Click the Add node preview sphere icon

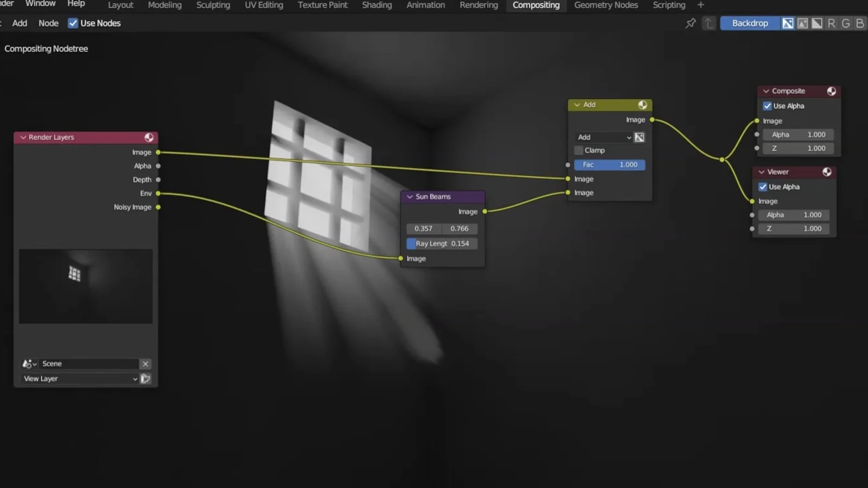point(642,105)
